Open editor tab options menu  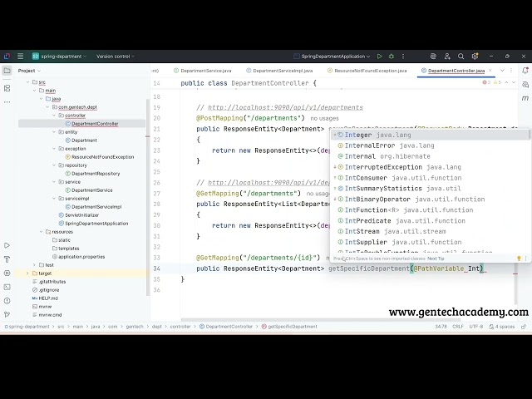pyautogui.click(x=511, y=71)
